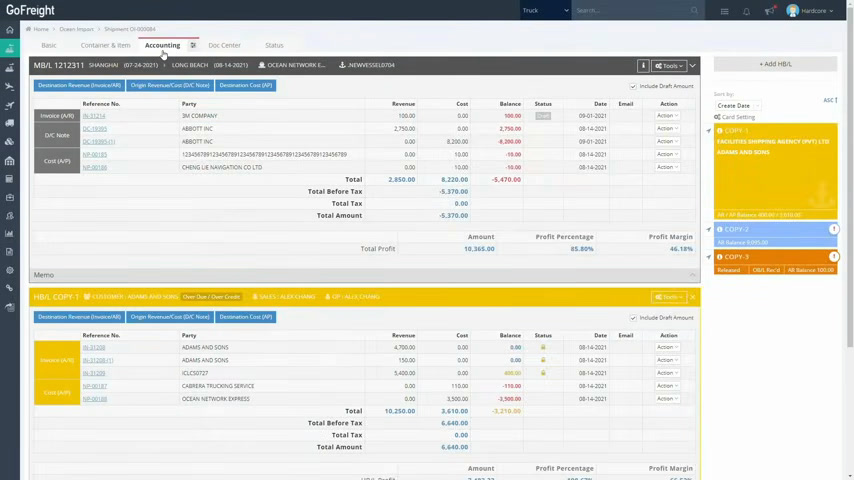Image resolution: width=854 pixels, height=480 pixels.
Task: Toggle the ASC sort order
Action: [830, 100]
